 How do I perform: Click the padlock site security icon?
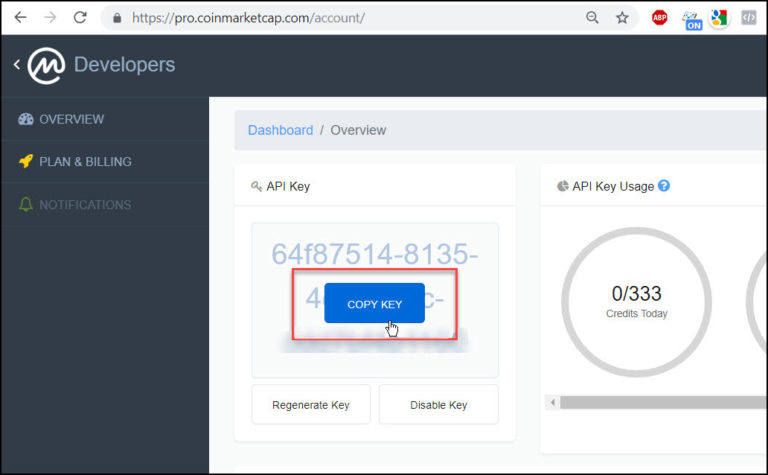[x=117, y=18]
